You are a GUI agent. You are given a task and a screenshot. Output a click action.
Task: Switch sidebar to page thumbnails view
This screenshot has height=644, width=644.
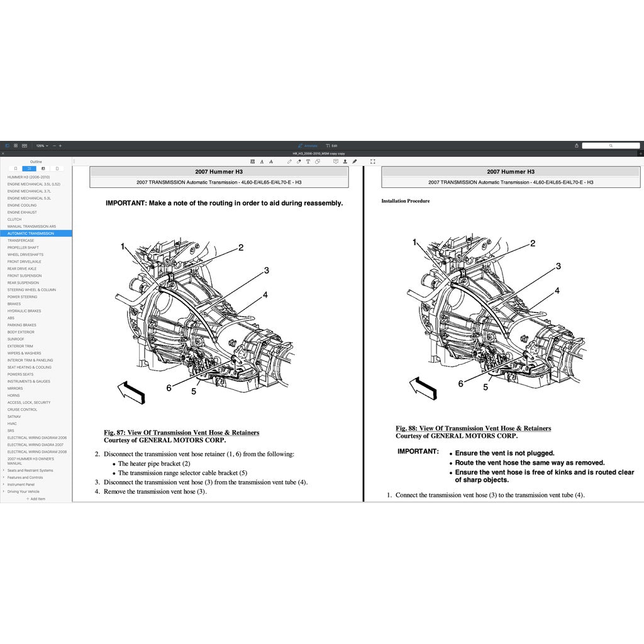coord(57,169)
